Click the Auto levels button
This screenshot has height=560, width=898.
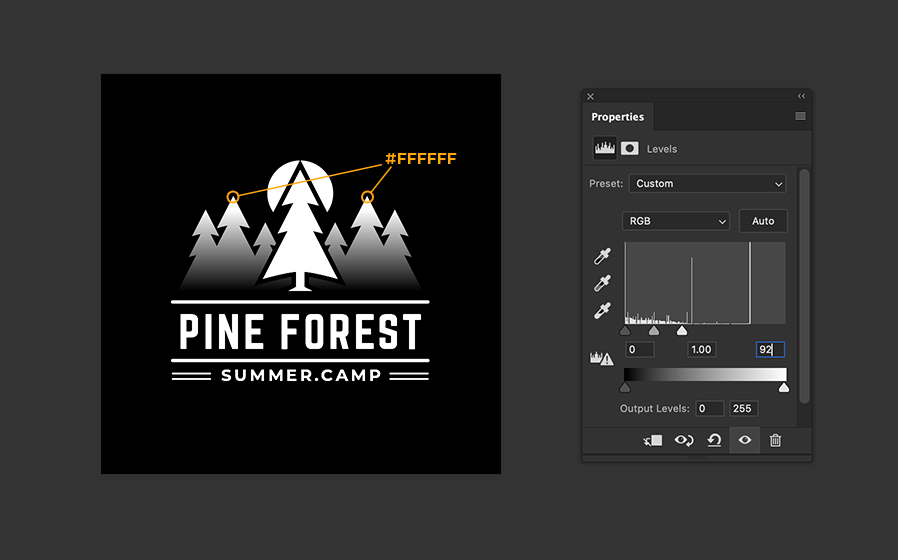763,221
